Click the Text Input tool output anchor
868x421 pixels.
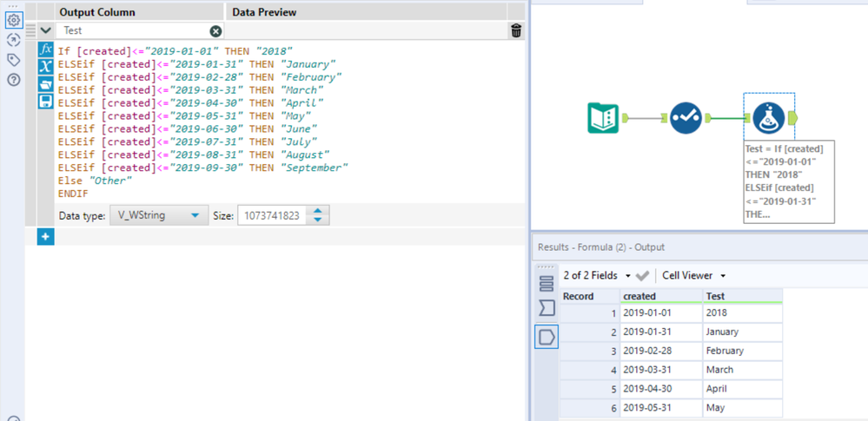click(x=625, y=118)
